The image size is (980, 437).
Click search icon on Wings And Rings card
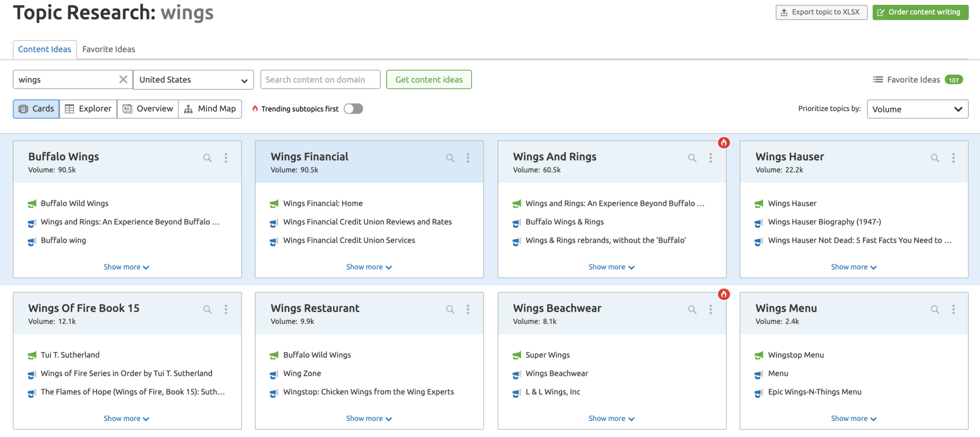pos(692,158)
